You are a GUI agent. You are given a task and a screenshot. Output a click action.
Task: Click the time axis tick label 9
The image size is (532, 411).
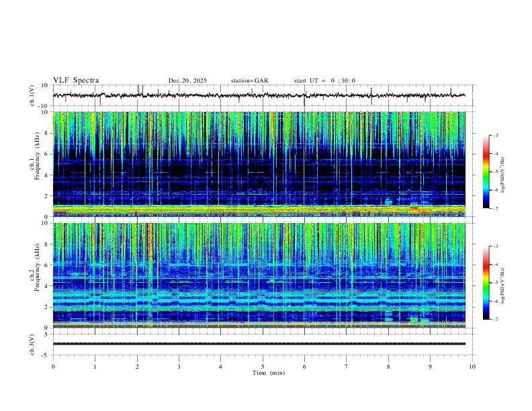click(430, 367)
